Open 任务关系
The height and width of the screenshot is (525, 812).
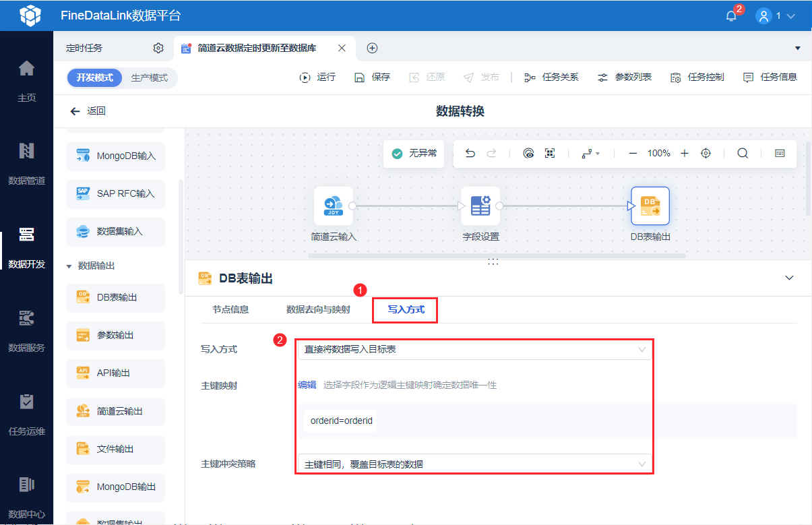point(551,77)
